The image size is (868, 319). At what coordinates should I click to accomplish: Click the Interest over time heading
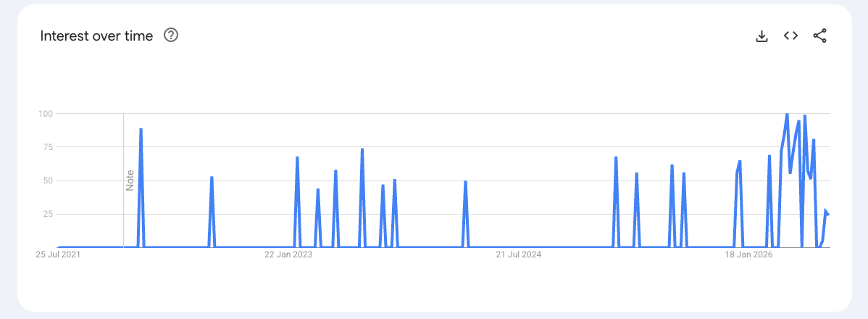point(96,36)
